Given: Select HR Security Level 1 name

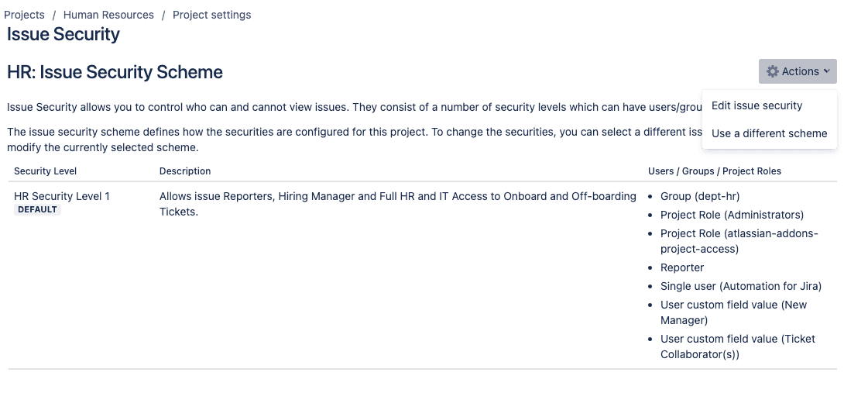Looking at the screenshot, I should [62, 196].
